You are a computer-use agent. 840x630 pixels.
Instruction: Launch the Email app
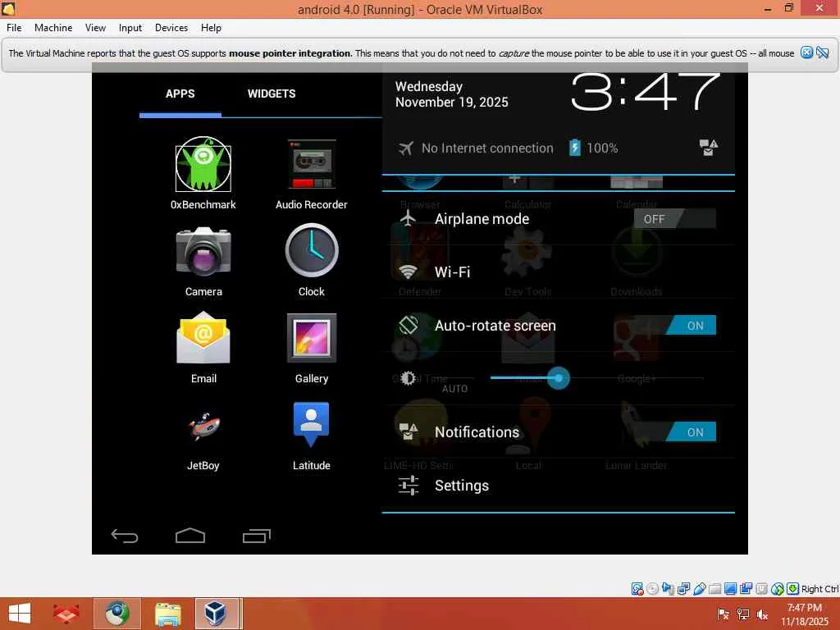203,338
